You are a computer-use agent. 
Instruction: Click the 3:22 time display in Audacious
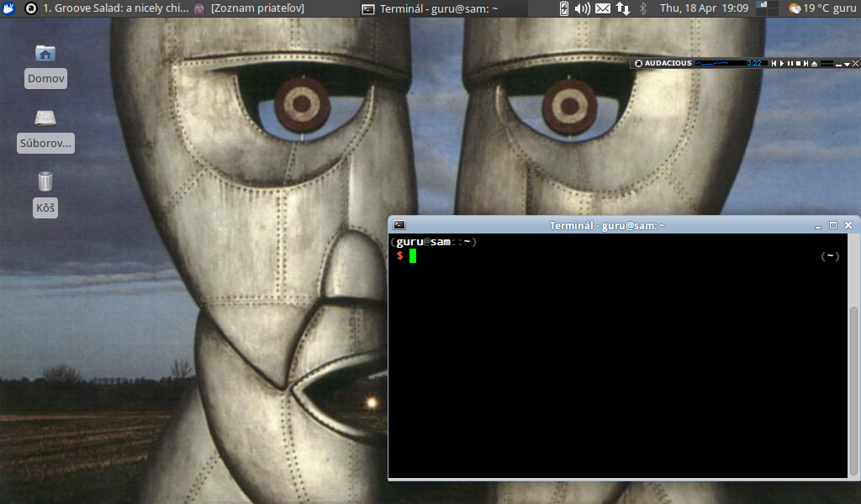coord(754,63)
